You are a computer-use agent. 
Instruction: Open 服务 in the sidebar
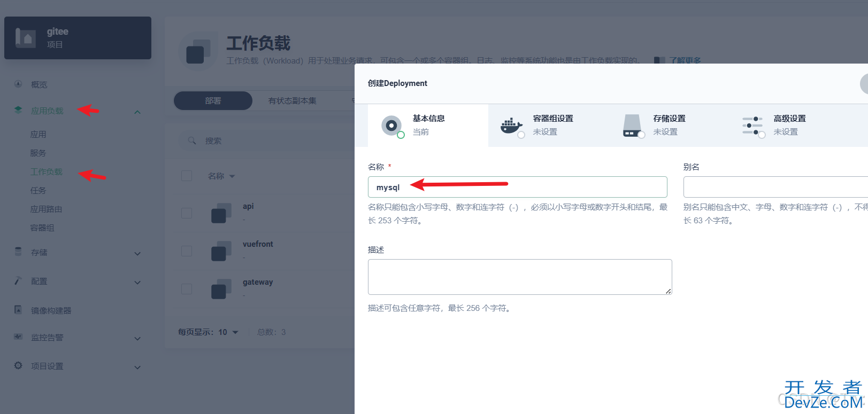[38, 153]
